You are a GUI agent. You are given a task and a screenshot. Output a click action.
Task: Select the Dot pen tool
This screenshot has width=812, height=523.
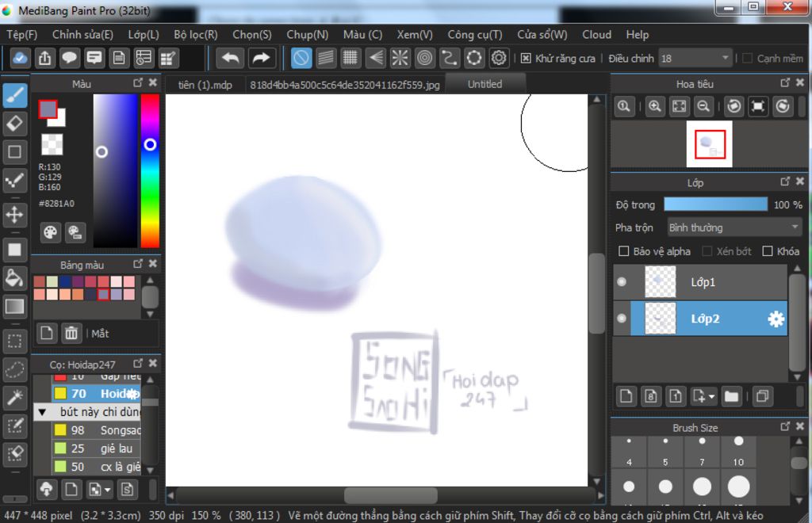click(14, 181)
